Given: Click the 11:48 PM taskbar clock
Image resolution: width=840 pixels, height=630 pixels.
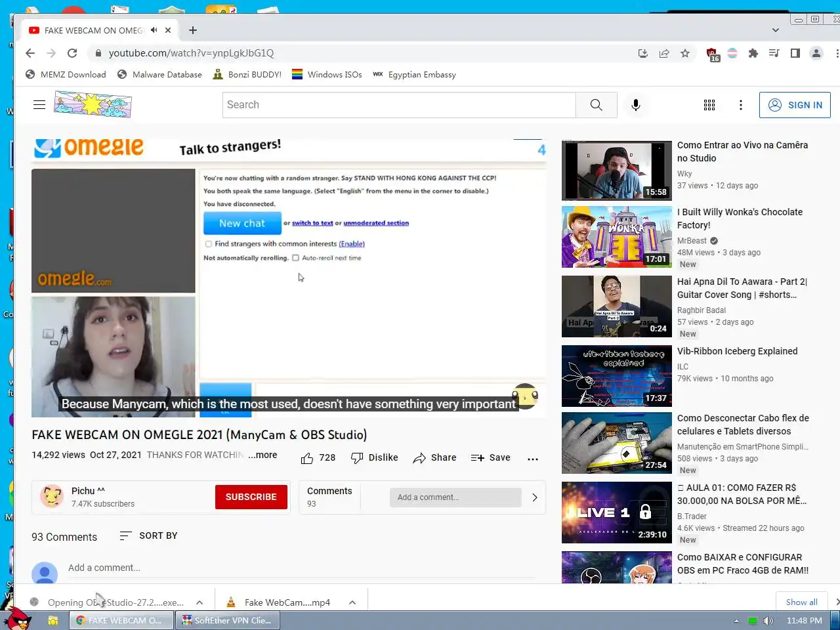Looking at the screenshot, I should [804, 620].
